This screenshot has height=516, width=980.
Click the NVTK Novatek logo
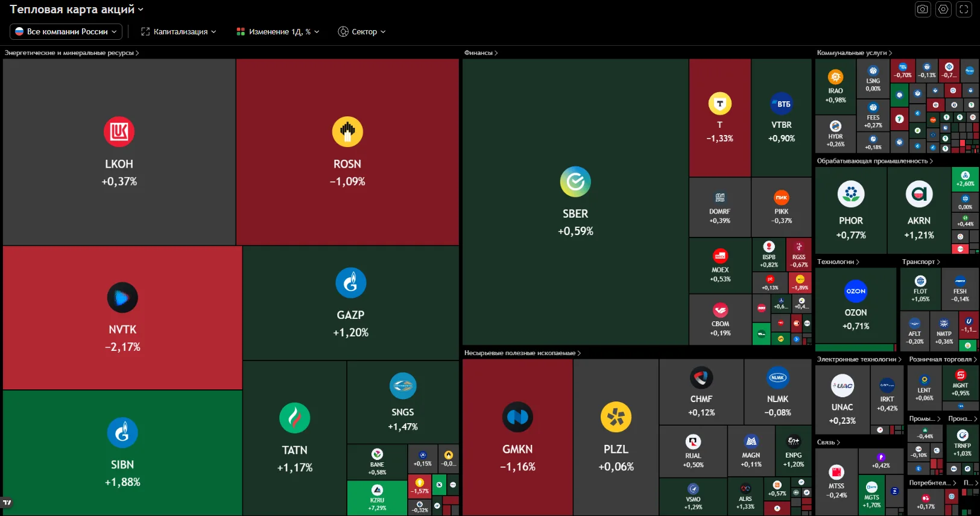pos(122,297)
